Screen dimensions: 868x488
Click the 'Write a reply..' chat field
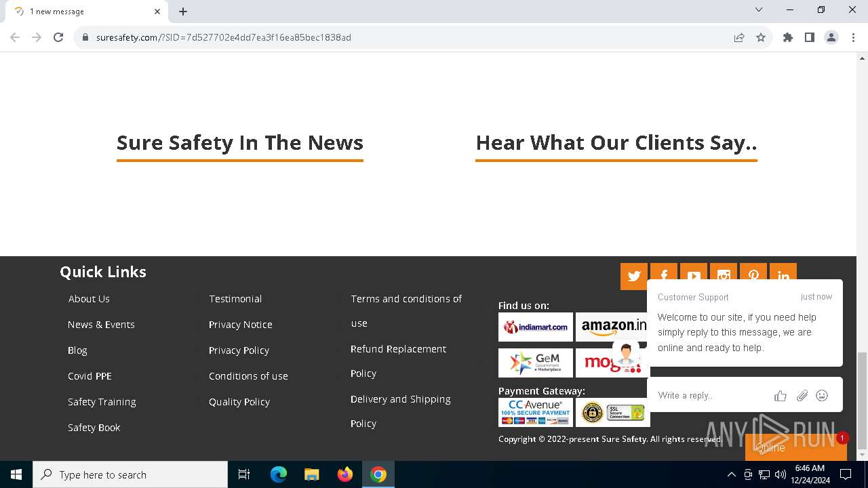[x=712, y=396]
